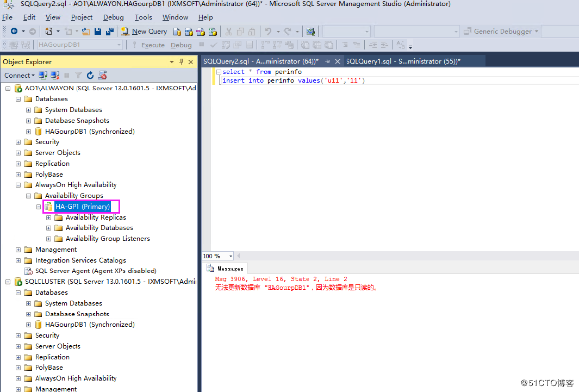The width and height of the screenshot is (579, 392).
Task: Select the HA-GP1 (Primary) availability group
Action: [82, 207]
